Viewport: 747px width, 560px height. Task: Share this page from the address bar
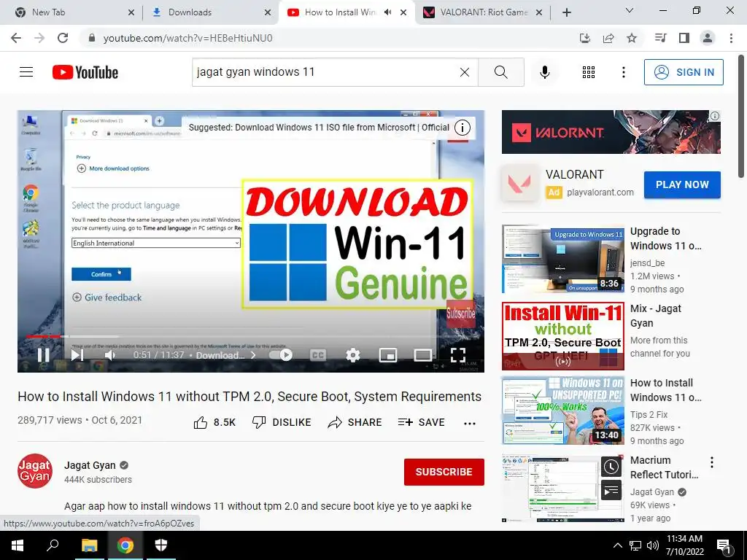608,38
